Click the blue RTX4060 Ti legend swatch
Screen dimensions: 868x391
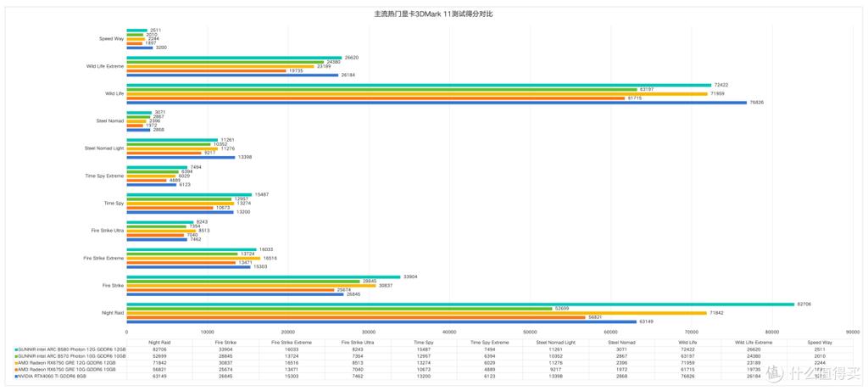[17, 376]
